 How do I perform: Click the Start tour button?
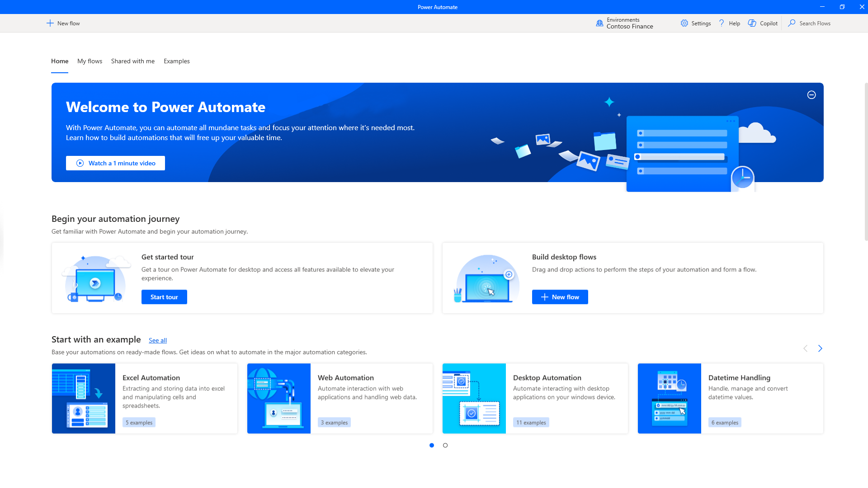164,297
